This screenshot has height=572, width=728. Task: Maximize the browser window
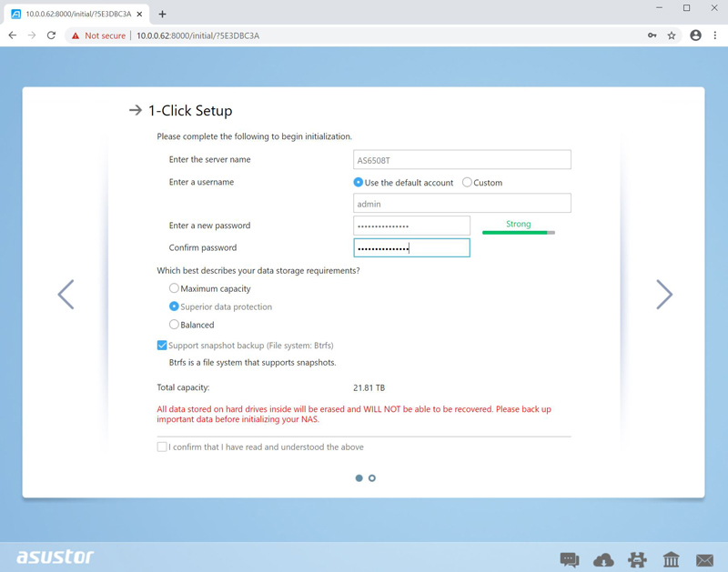687,8
